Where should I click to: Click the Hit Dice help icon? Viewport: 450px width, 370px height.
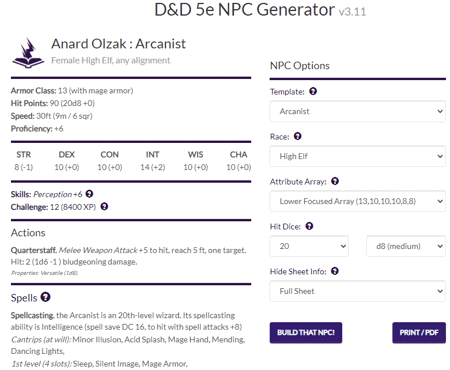309,226
